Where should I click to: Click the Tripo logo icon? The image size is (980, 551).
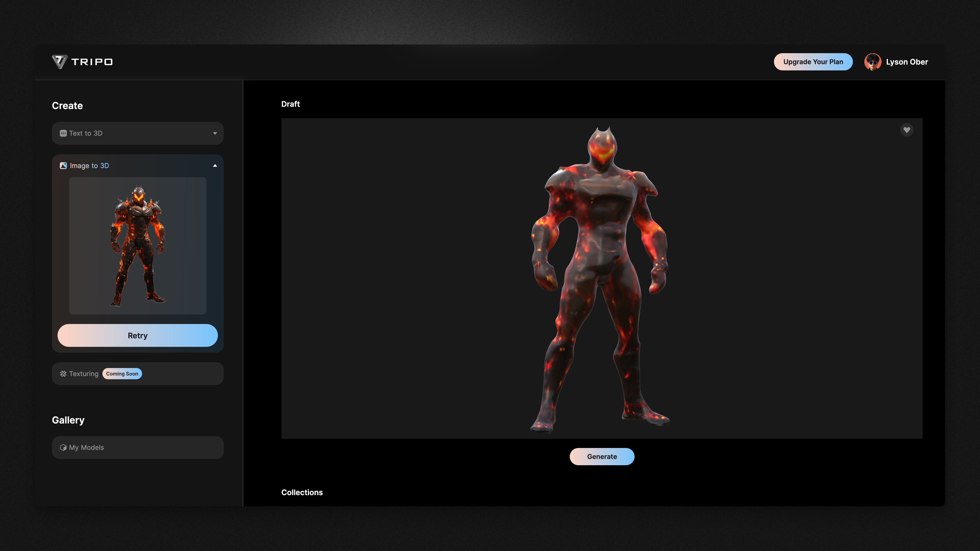pos(60,62)
